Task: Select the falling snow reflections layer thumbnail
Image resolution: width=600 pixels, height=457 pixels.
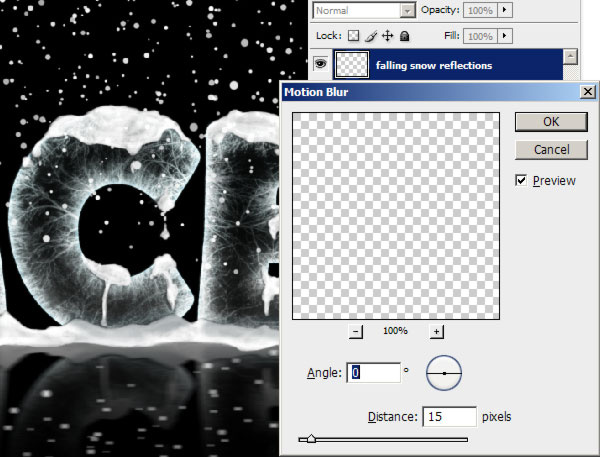Action: coord(351,66)
